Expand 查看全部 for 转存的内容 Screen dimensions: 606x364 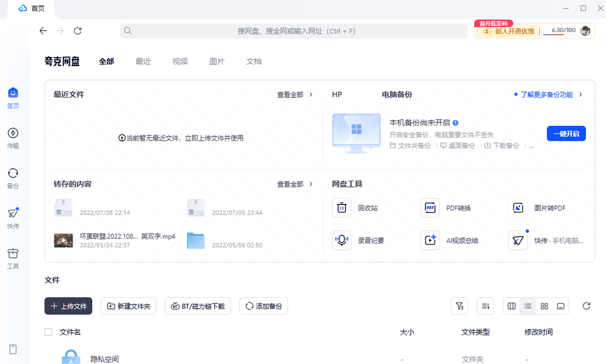click(x=295, y=184)
